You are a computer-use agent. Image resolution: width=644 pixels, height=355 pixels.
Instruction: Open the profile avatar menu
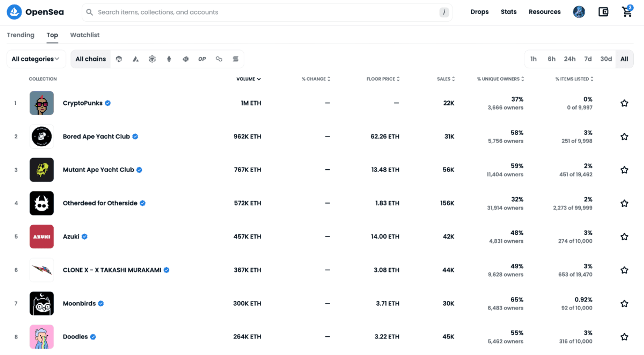point(579,12)
